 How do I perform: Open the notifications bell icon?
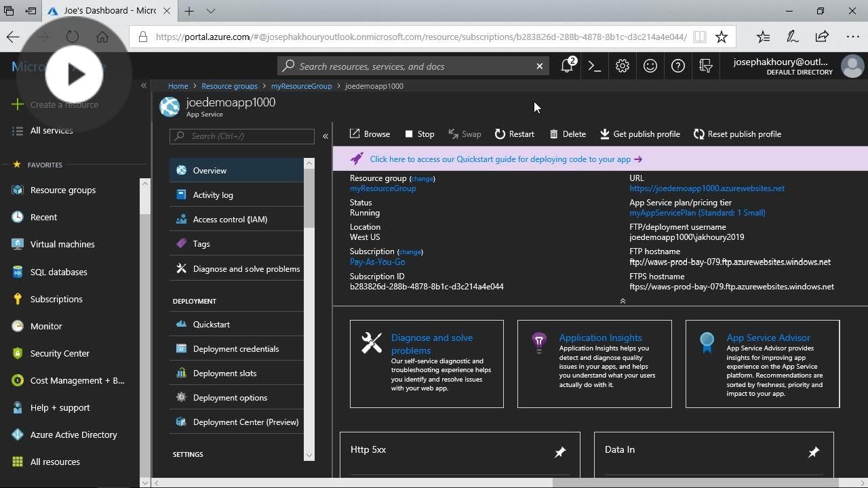click(x=567, y=66)
